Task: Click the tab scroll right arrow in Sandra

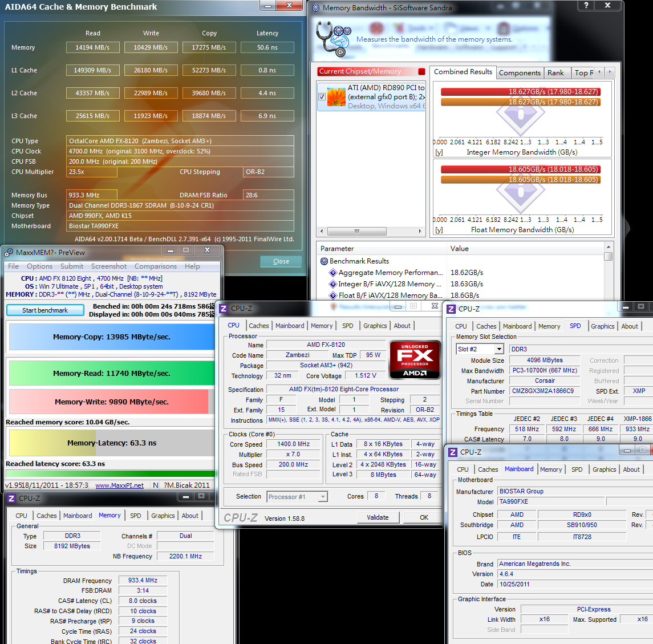Action: click(610, 72)
